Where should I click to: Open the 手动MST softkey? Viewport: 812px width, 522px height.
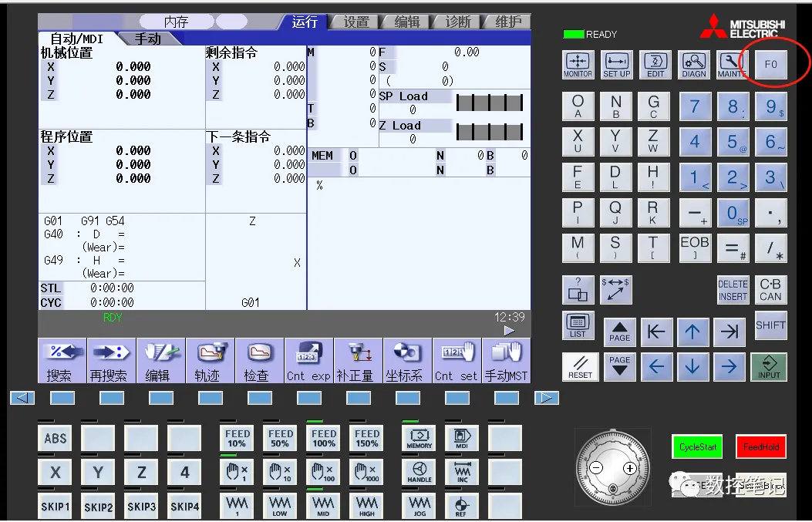click(x=506, y=361)
